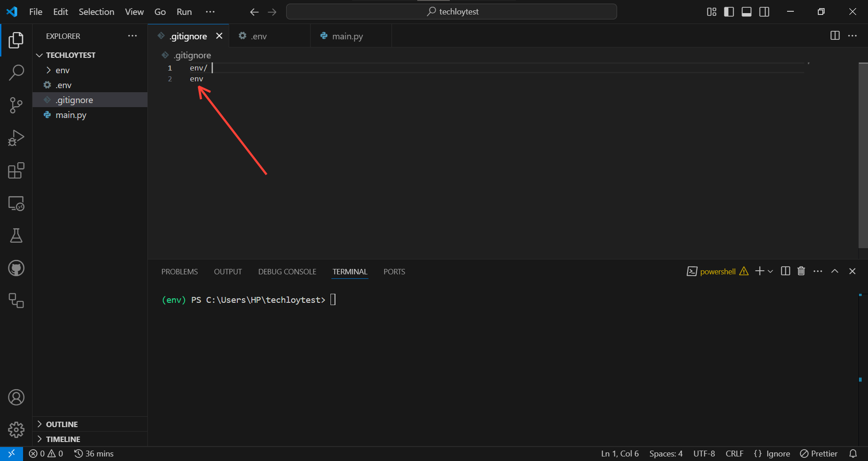
Task: Close the .gitignore editor tab
Action: tap(219, 36)
